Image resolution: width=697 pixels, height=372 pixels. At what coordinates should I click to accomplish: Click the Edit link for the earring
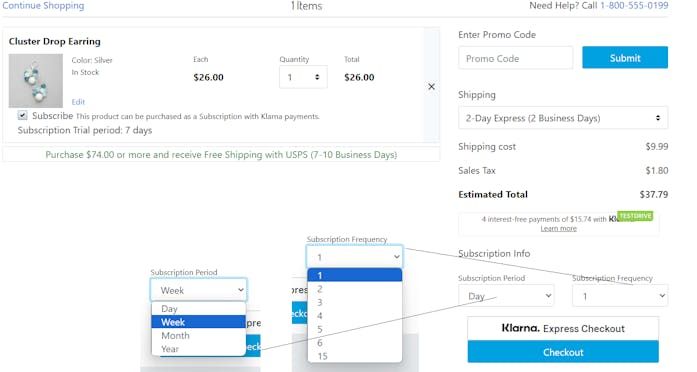coord(78,102)
